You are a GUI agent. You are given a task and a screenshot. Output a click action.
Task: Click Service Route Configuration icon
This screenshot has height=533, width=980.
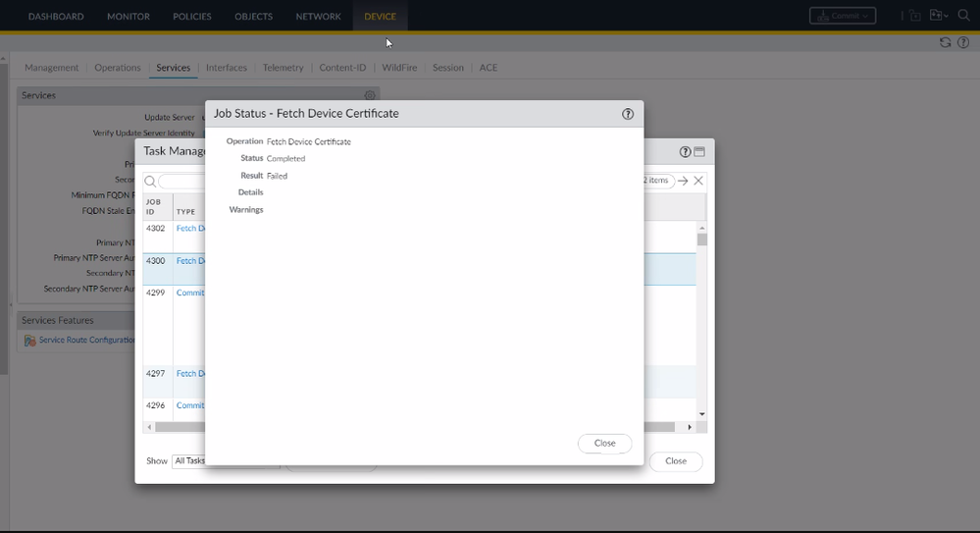29,341
